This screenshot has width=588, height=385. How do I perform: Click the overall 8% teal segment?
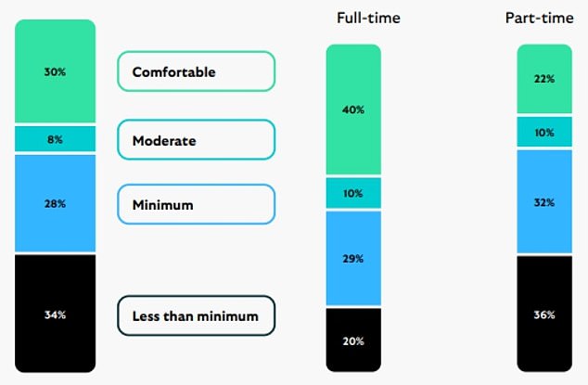55,139
